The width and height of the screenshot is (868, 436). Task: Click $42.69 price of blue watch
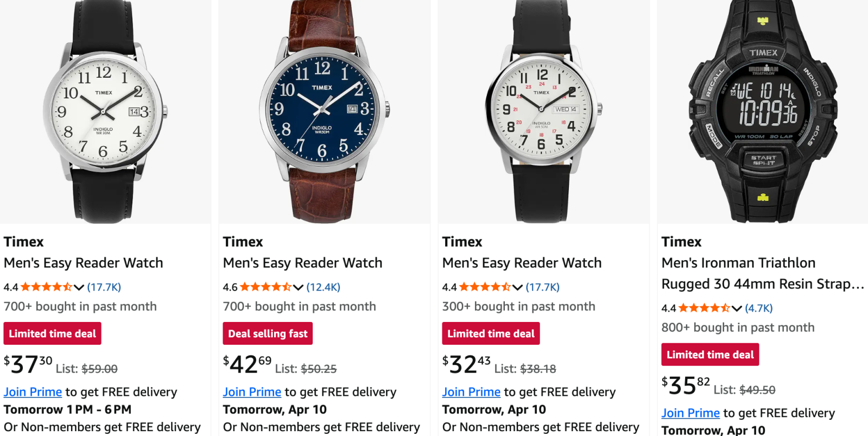(x=247, y=365)
